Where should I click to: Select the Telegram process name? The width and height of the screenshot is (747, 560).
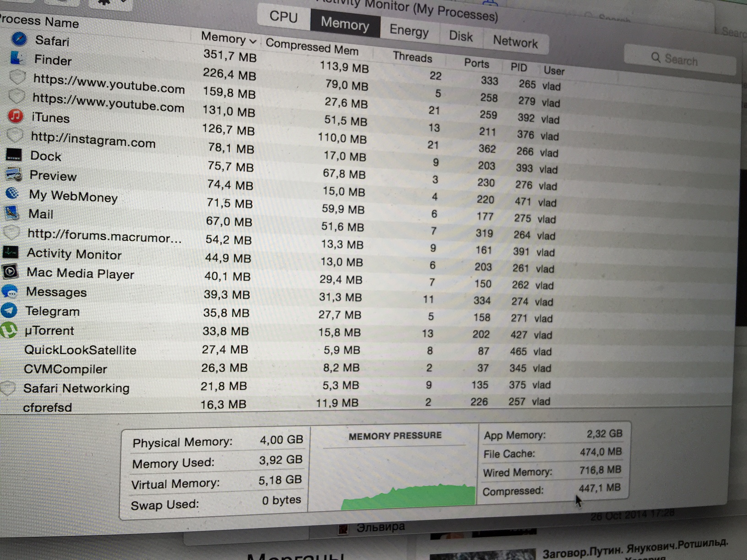52,311
